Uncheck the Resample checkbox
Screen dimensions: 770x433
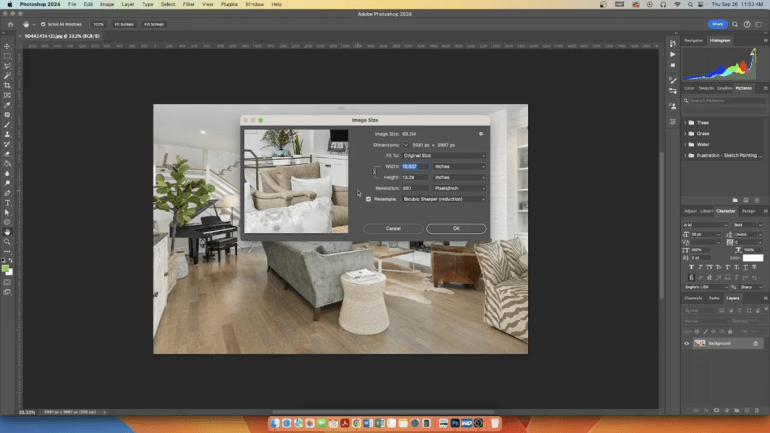click(x=368, y=199)
